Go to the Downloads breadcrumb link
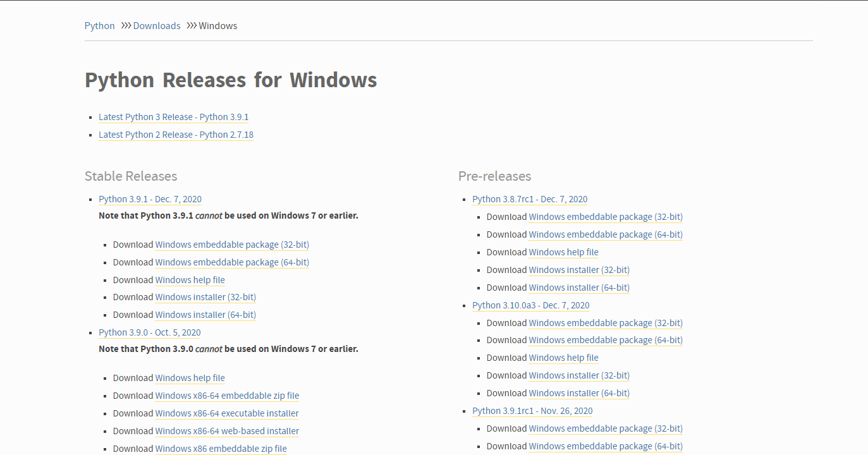The height and width of the screenshot is (455, 868). pos(157,26)
